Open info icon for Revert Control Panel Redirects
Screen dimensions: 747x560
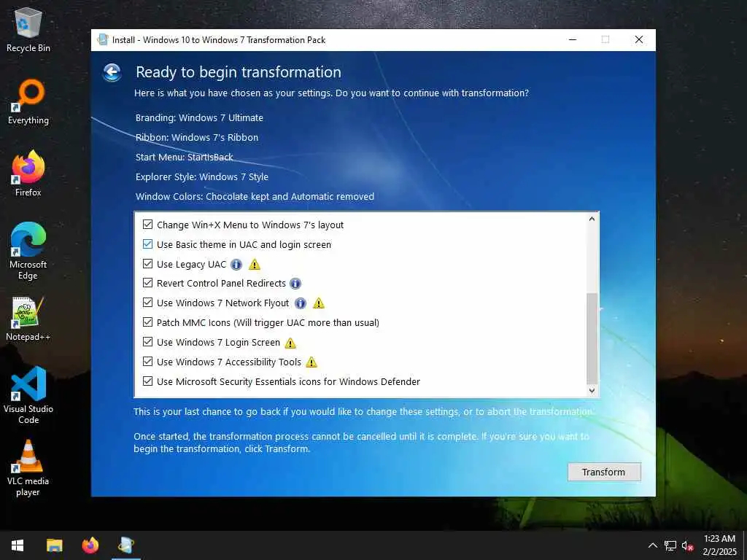click(x=295, y=284)
